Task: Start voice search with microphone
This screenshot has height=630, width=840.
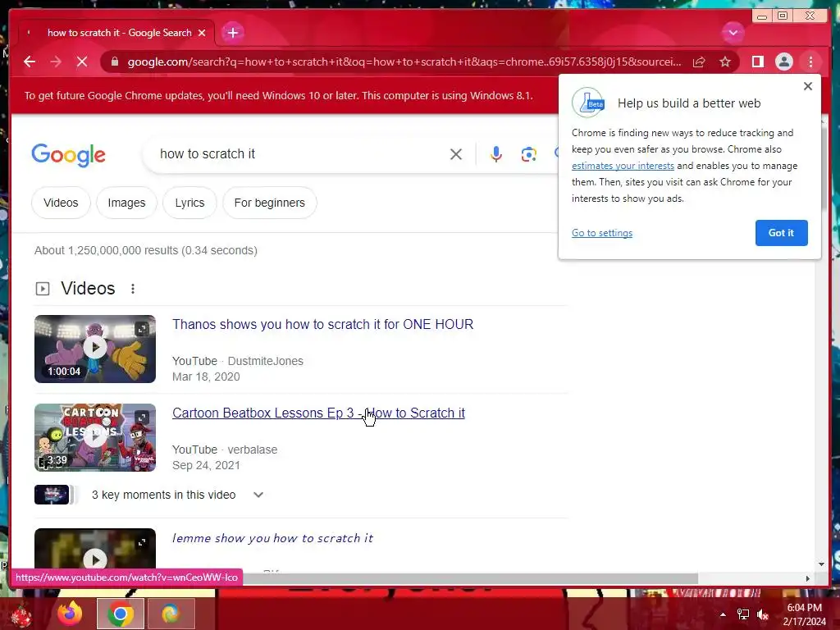Action: click(496, 154)
